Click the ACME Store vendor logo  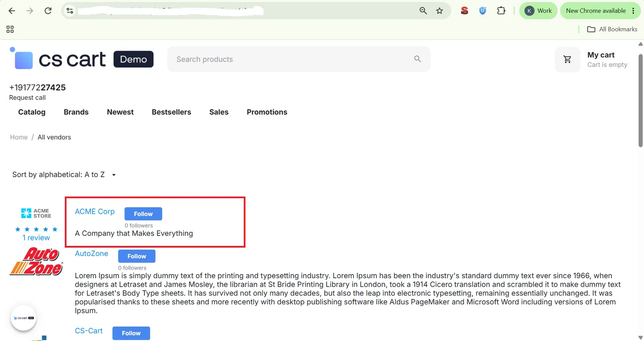tap(36, 213)
